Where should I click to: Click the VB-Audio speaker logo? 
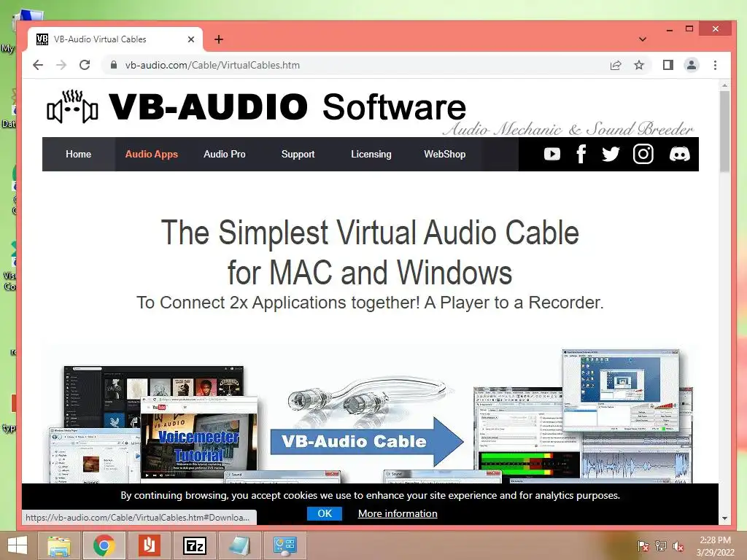72,106
